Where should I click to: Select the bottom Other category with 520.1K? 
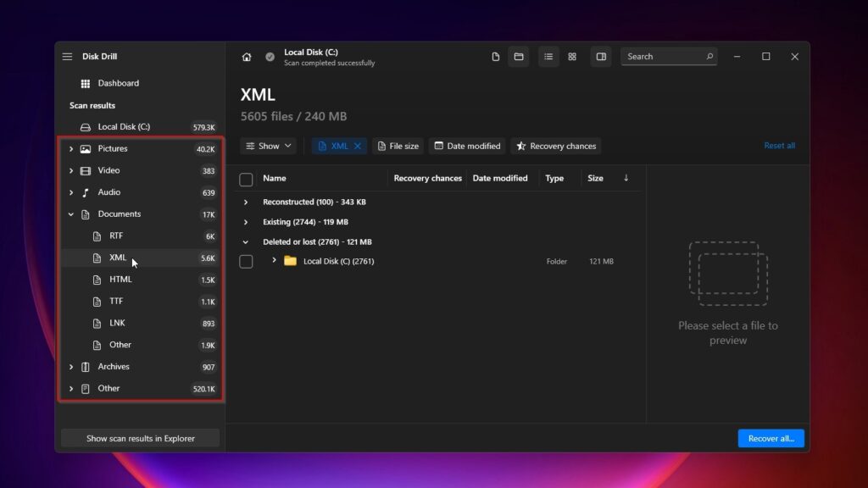pyautogui.click(x=141, y=388)
